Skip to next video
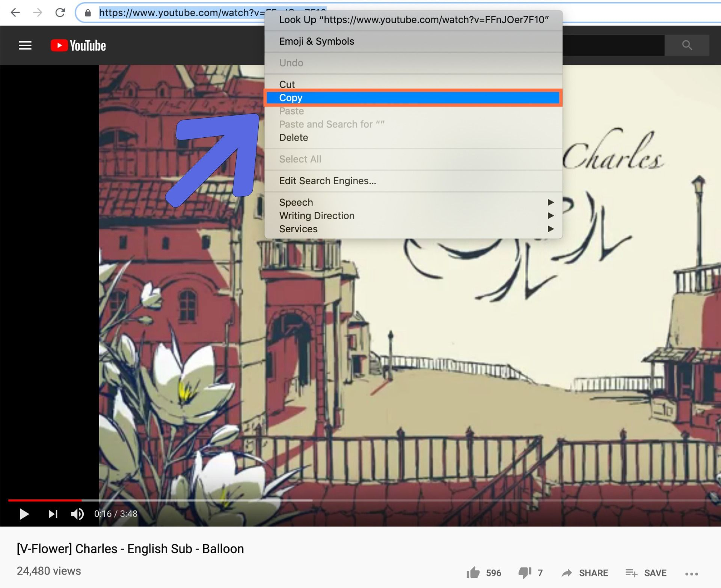The image size is (721, 588). tap(53, 514)
